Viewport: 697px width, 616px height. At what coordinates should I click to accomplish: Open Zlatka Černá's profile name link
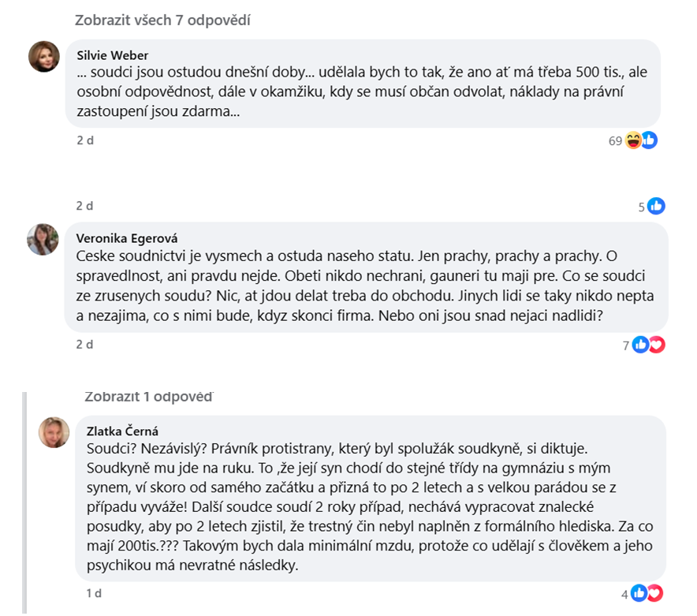pyautogui.click(x=122, y=431)
